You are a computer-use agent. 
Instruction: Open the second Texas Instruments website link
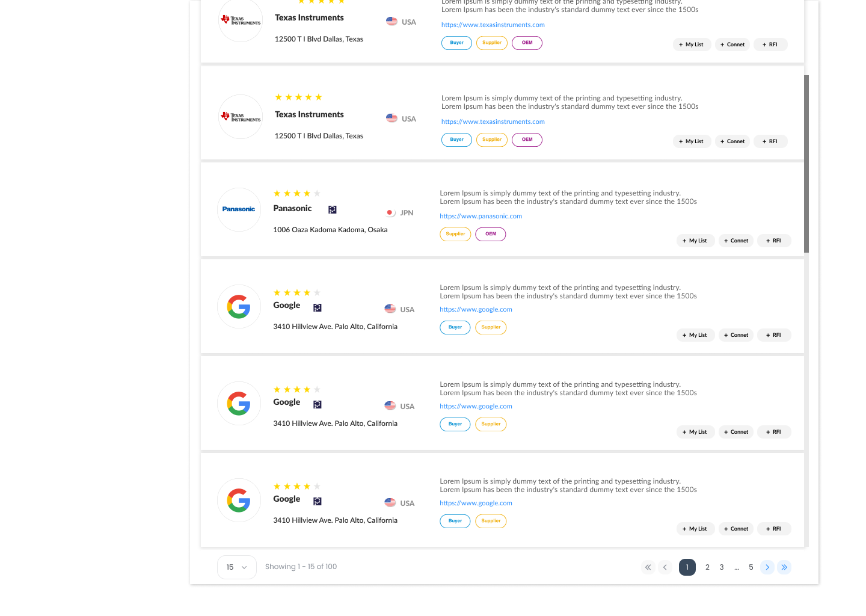point(493,122)
